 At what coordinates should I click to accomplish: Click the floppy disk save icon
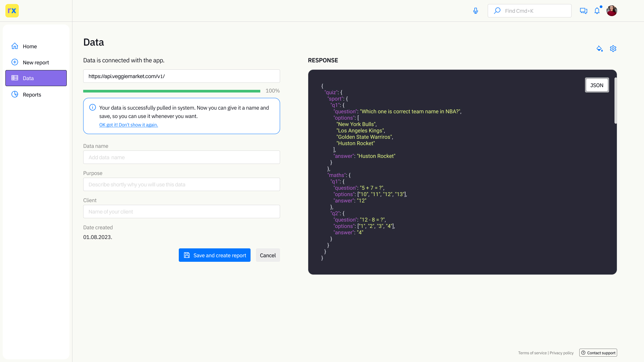click(x=187, y=255)
